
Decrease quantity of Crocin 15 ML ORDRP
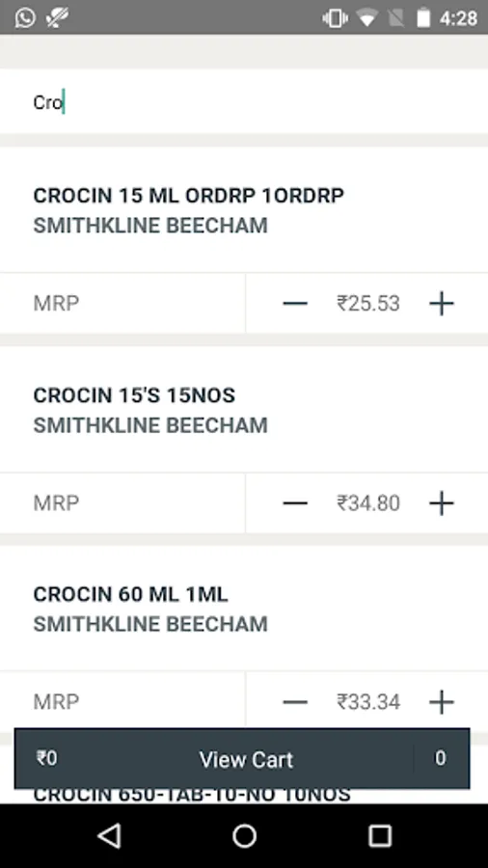point(295,304)
